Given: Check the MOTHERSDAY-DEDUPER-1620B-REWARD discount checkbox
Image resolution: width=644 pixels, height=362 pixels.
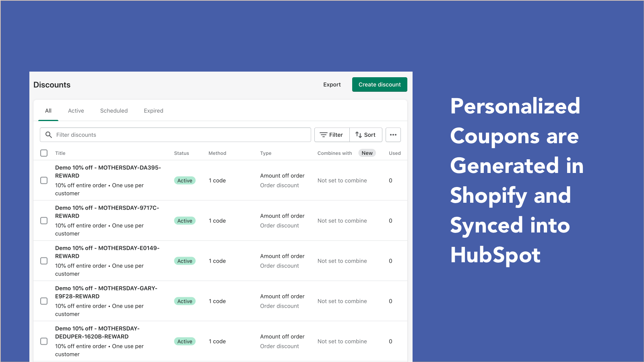Looking at the screenshot, I should tap(44, 341).
